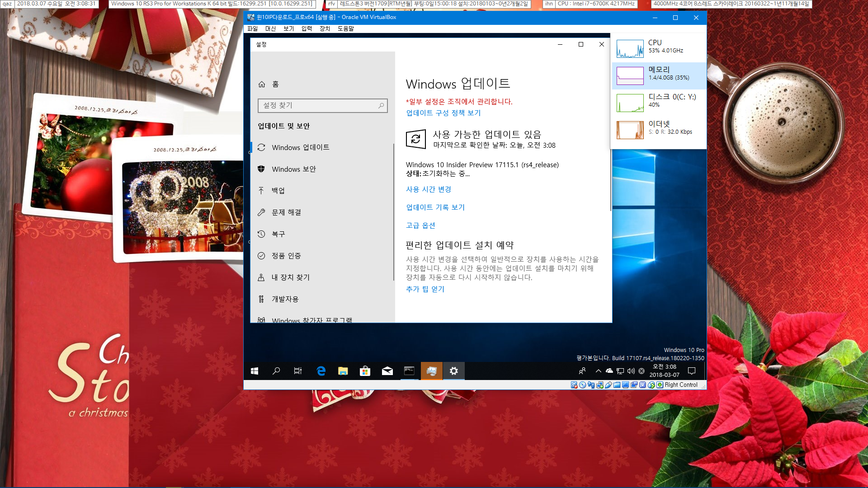Click VirtualBox display indicator
The width and height of the screenshot is (868, 488).
625,385
